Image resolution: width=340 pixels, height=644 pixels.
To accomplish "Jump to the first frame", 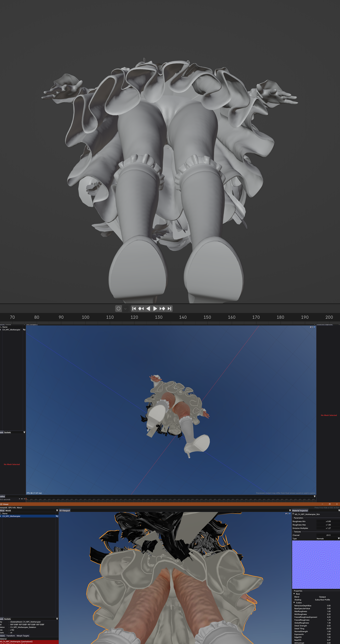I will [x=134, y=308].
